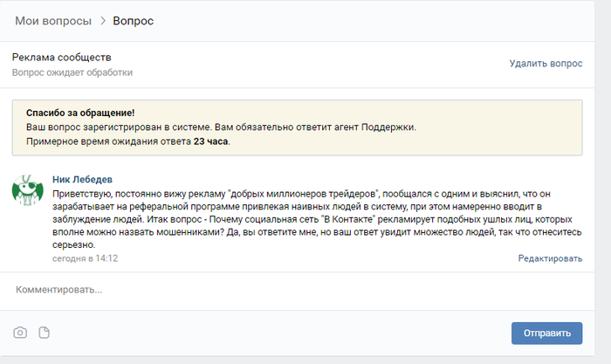The width and height of the screenshot is (611, 364).
Task: Send the comment with Отправить
Action: pos(546,333)
